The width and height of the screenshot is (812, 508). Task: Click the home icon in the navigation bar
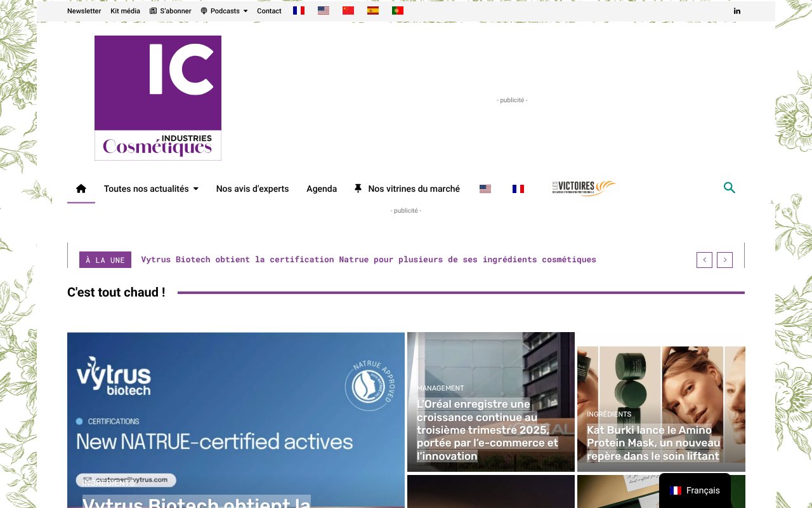coord(81,188)
